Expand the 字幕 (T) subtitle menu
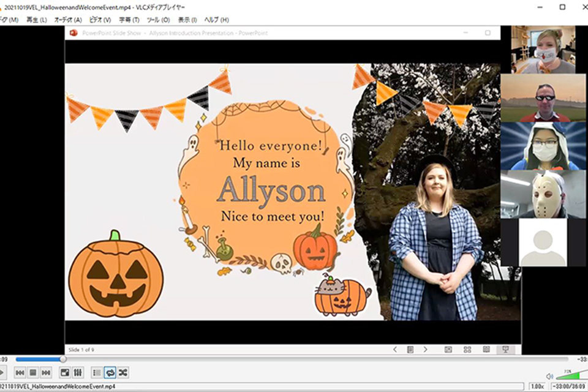Image resolution: width=588 pixels, height=392 pixels. click(x=129, y=20)
